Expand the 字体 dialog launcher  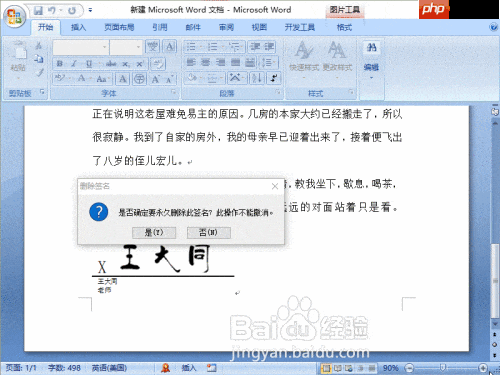click(x=174, y=92)
